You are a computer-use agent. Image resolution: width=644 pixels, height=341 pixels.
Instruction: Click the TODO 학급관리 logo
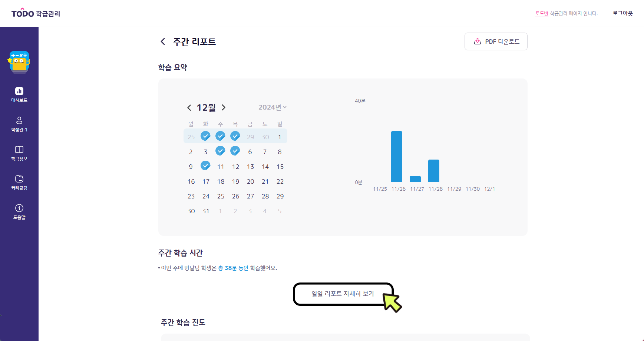[36, 13]
